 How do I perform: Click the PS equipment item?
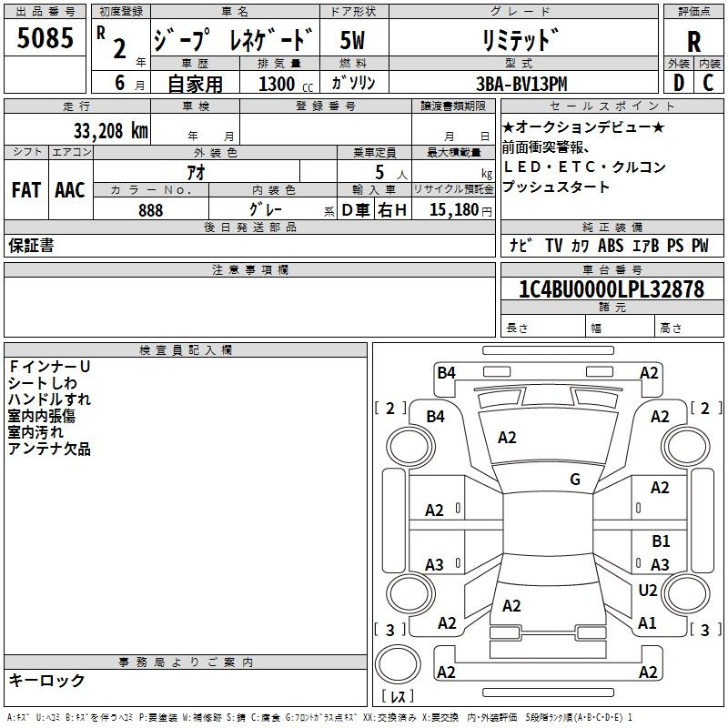[675, 245]
